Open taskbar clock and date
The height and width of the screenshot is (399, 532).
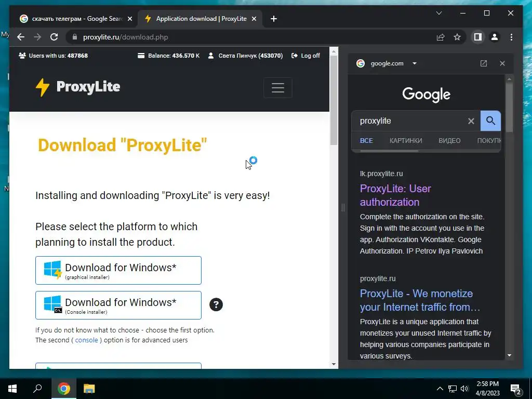click(487, 389)
